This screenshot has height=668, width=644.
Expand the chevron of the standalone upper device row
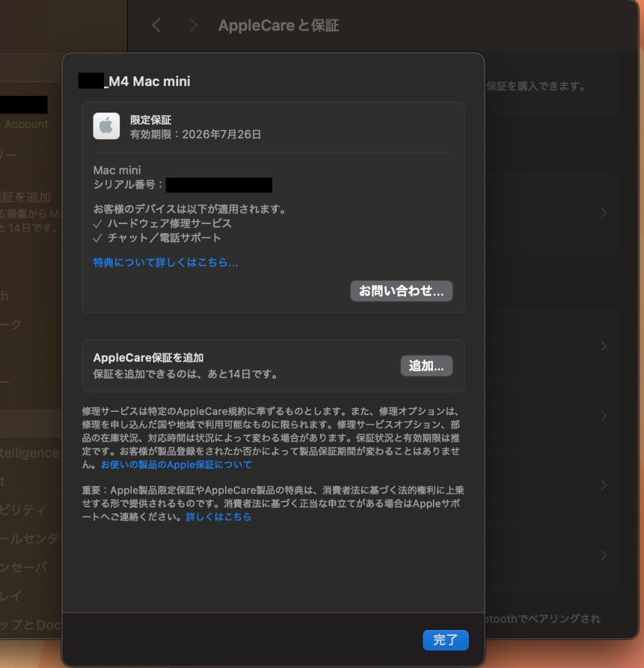tap(603, 213)
